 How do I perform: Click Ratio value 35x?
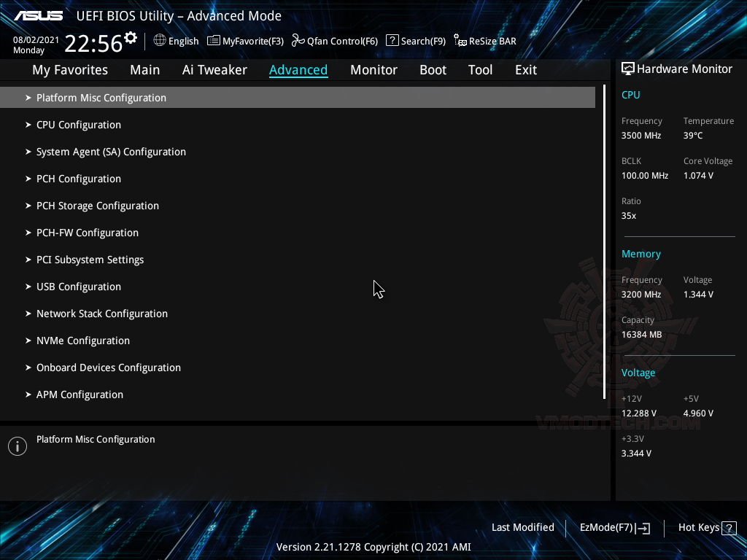pyautogui.click(x=628, y=216)
